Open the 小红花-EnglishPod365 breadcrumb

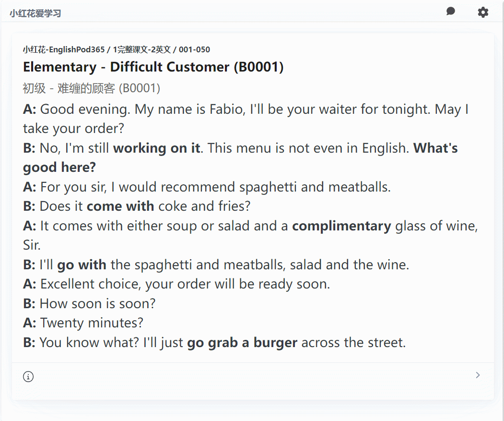pos(63,49)
